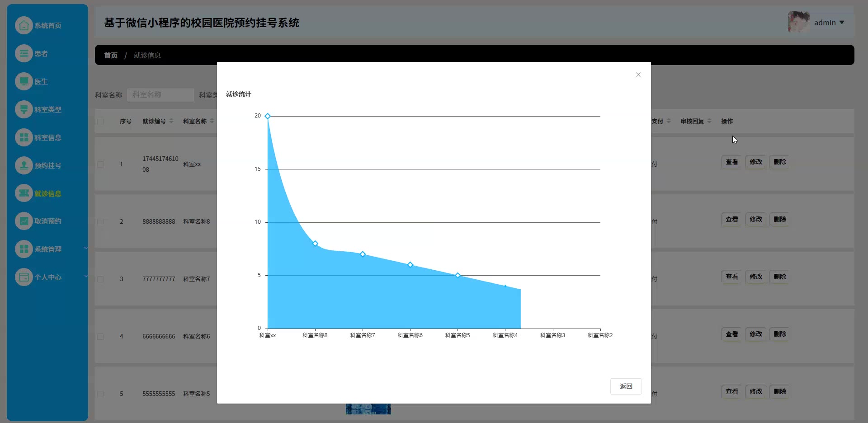
Task: Click 查看 for row 2
Action: point(732,219)
